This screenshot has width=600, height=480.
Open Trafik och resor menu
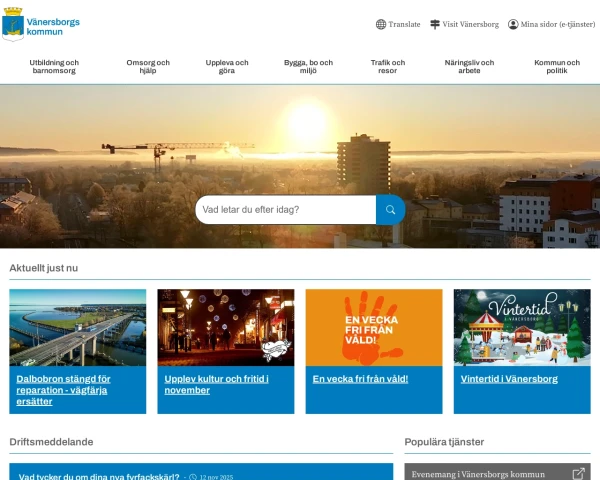pos(387,67)
